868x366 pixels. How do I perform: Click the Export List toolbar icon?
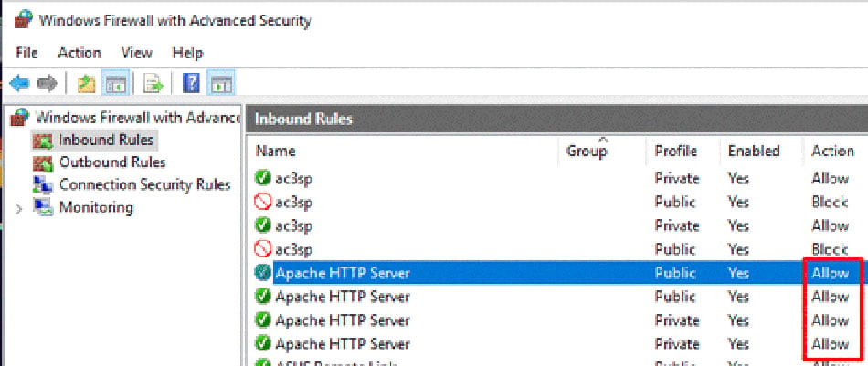tap(153, 84)
